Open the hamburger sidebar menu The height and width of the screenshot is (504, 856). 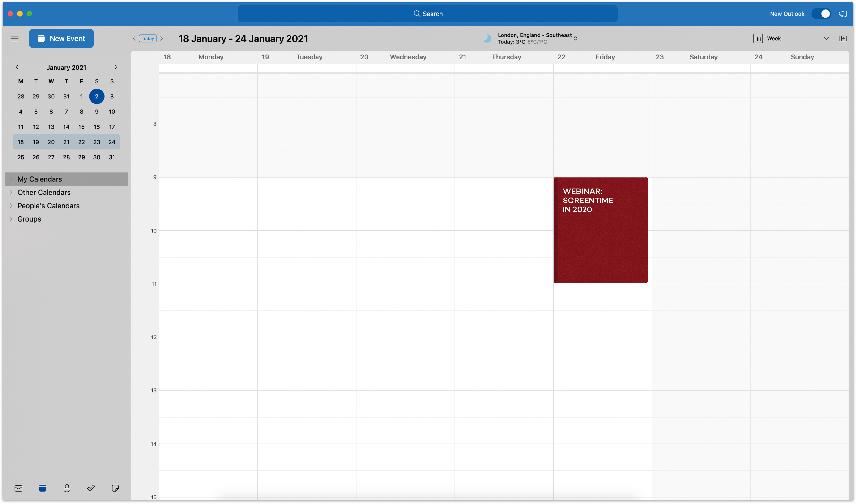[15, 38]
